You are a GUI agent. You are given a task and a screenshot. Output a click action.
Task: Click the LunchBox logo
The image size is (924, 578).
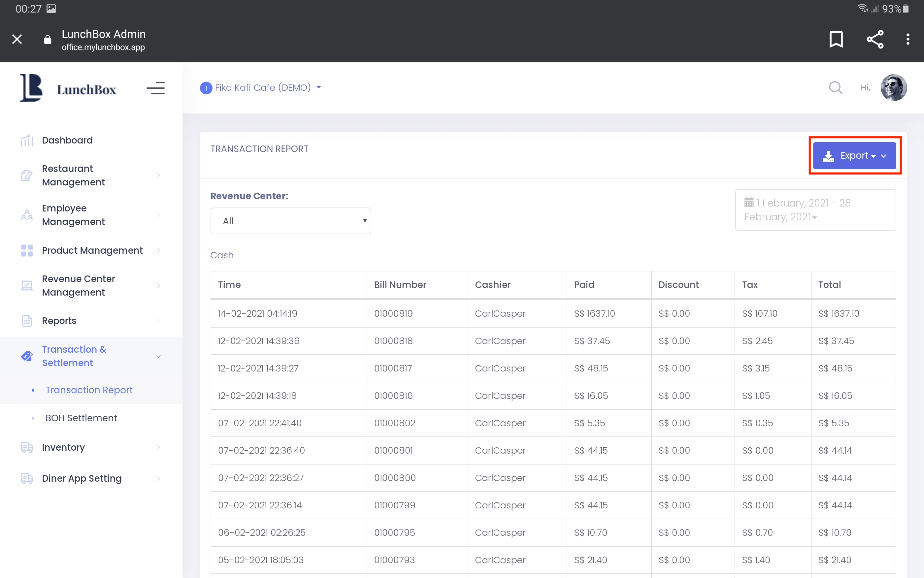coord(68,88)
